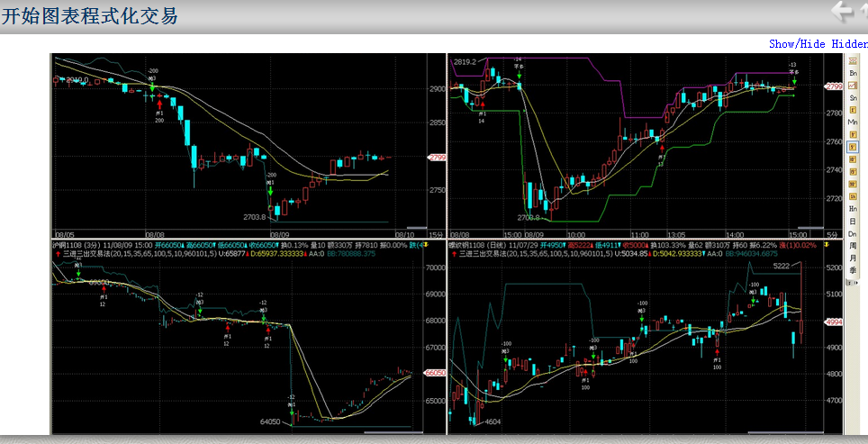This screenshot has width=868, height=444.
Task: Select the Sn seconds period button
Action: (x=853, y=97)
